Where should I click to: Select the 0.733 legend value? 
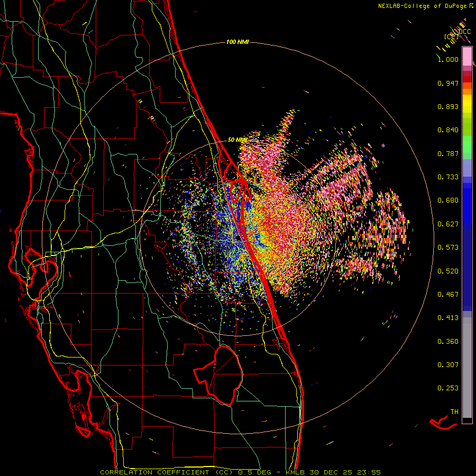pos(448,177)
